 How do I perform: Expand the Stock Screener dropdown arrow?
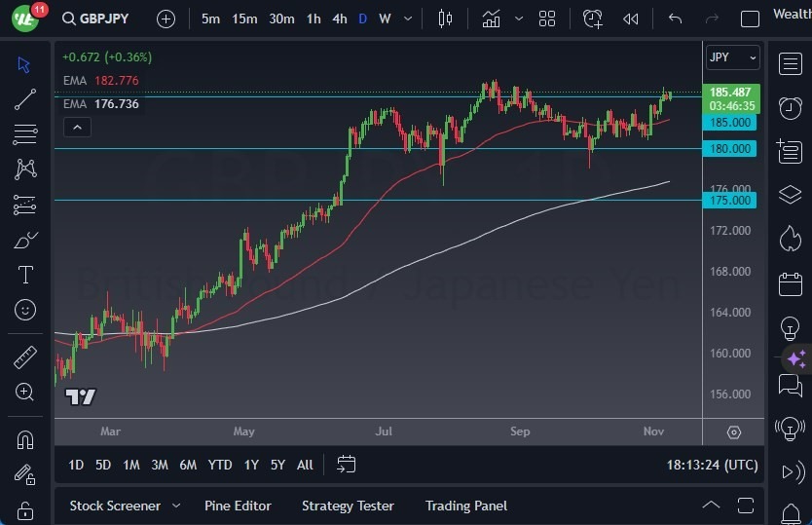click(176, 506)
